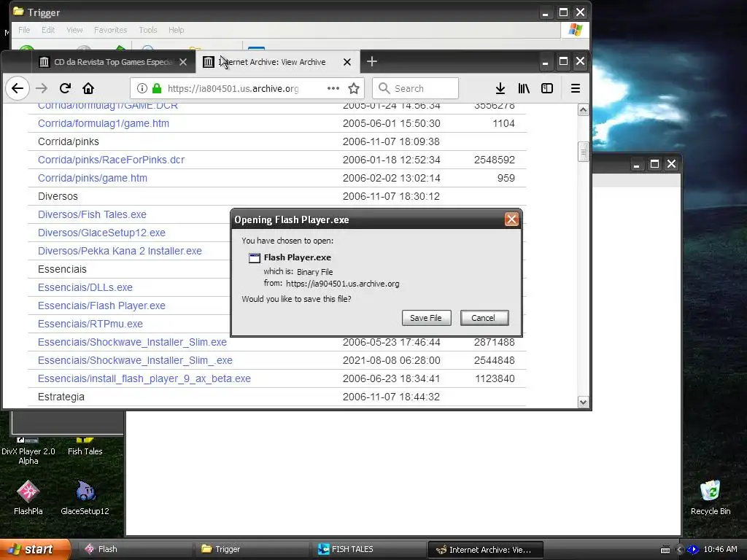Click scrollbar down arrow in browser
This screenshot has height=560, width=747.
point(583,402)
